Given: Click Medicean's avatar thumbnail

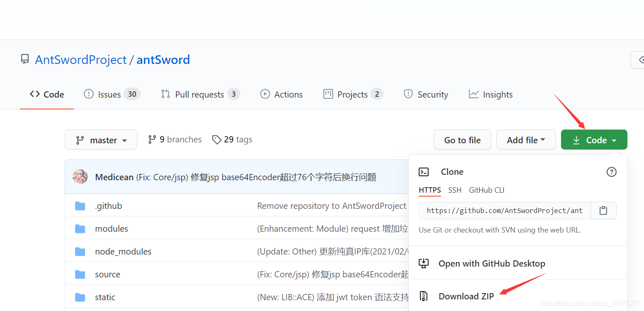Looking at the screenshot, I should (x=80, y=176).
